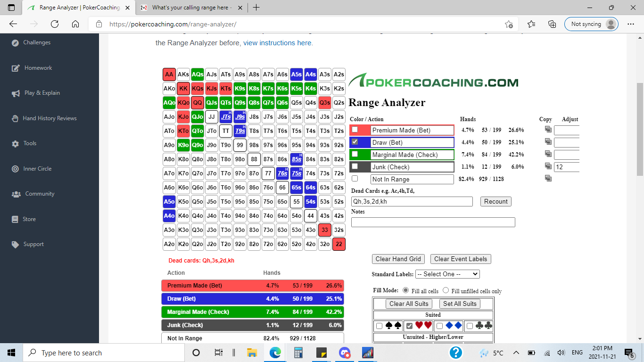Image resolution: width=644 pixels, height=362 pixels.
Task: Open Calculator from the taskbar
Action: coord(298,353)
